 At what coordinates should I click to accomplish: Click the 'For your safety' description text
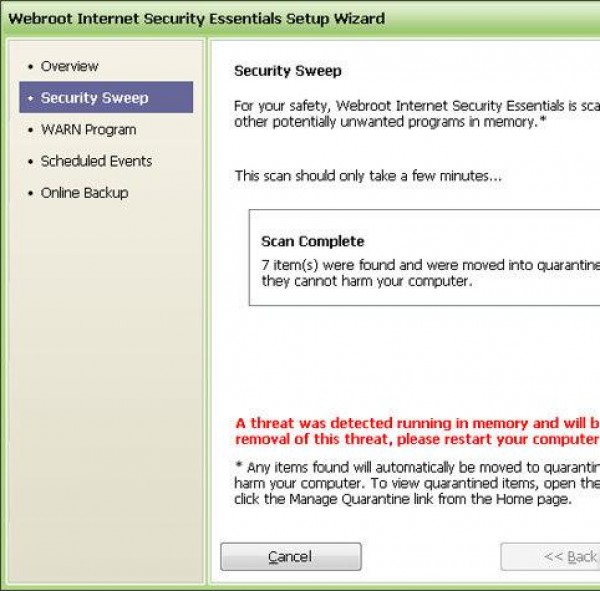[x=416, y=113]
